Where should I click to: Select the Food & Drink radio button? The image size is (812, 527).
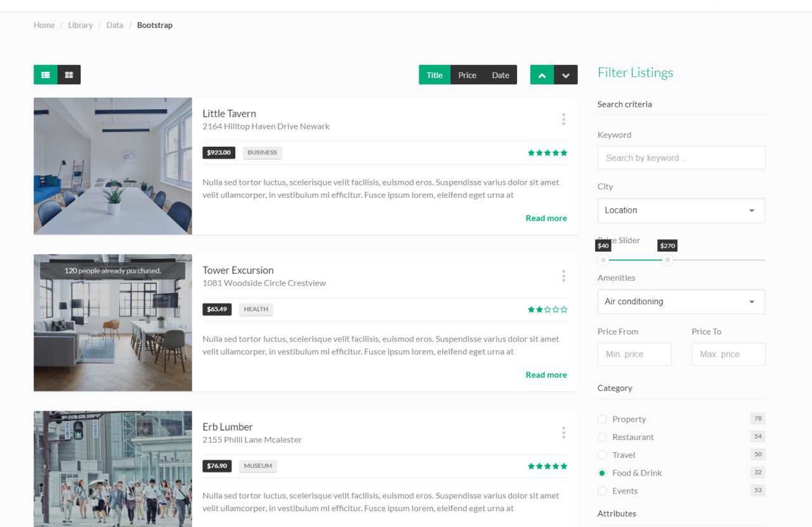click(x=603, y=473)
